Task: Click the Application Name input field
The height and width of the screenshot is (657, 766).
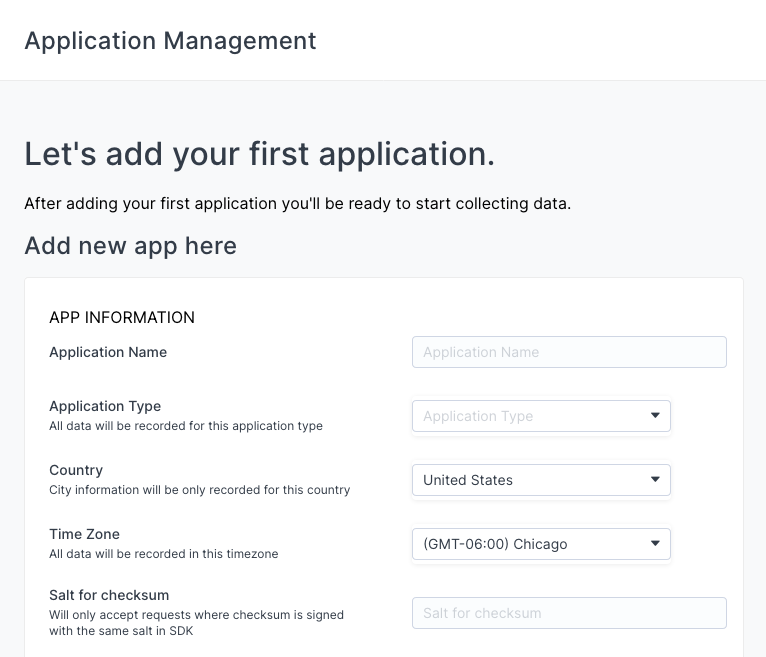Action: click(x=568, y=352)
